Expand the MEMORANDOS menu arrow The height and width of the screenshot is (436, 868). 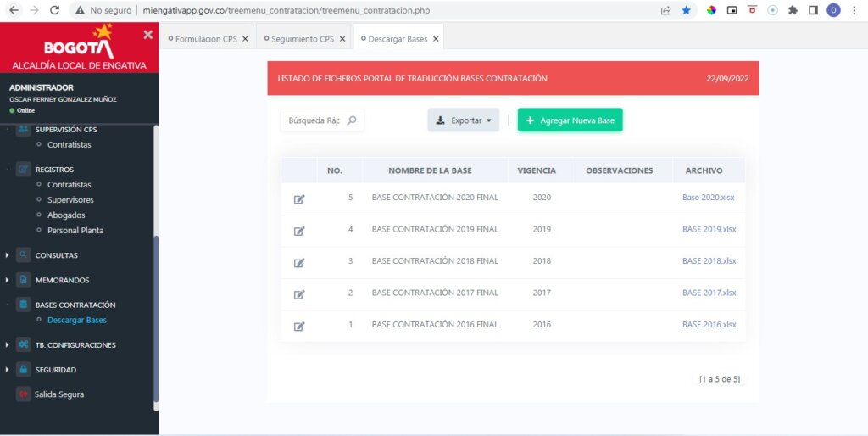click(7, 280)
